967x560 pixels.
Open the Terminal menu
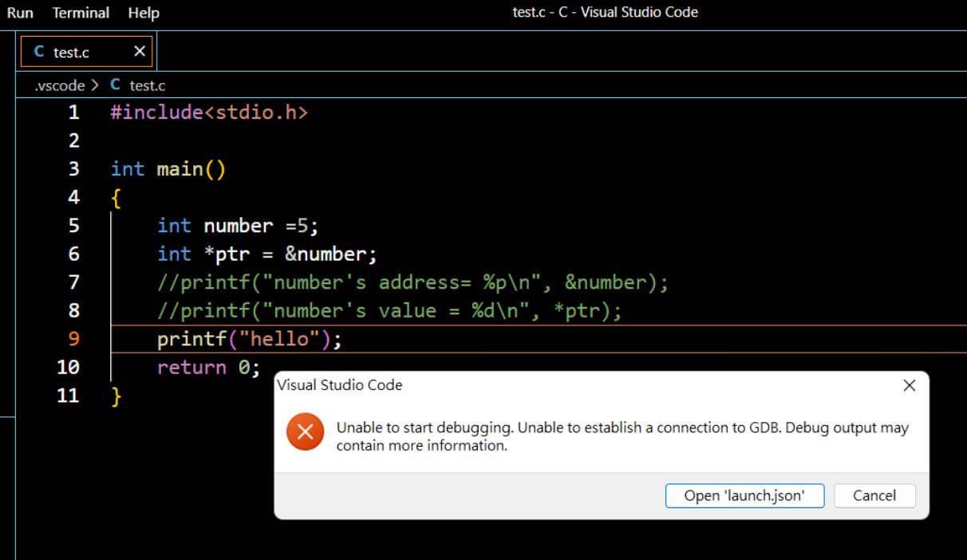81,12
